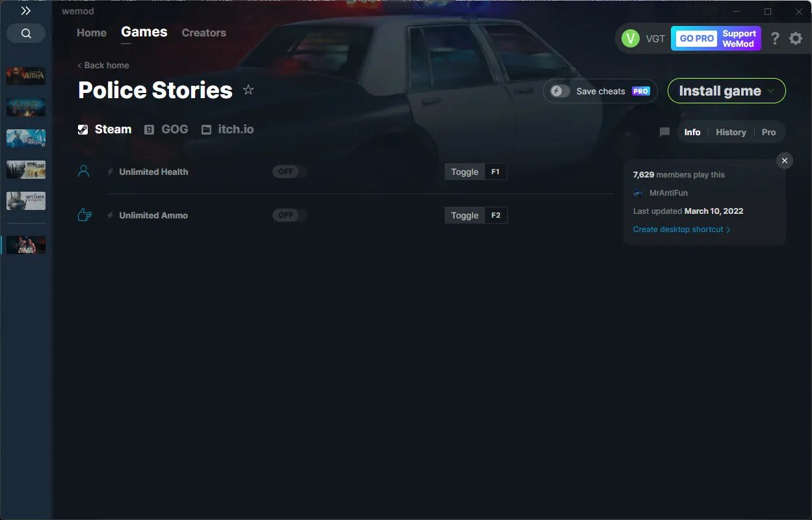Expand the Install game dropdown arrow

(x=771, y=91)
